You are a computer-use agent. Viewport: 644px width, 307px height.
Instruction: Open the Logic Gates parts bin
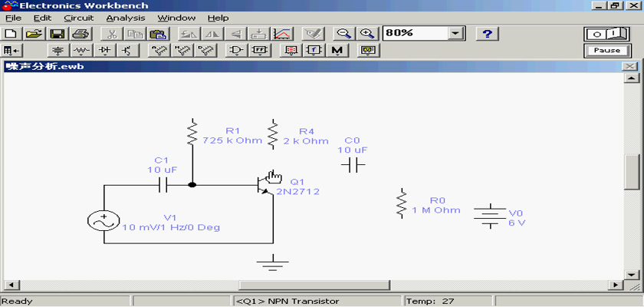pyautogui.click(x=236, y=51)
